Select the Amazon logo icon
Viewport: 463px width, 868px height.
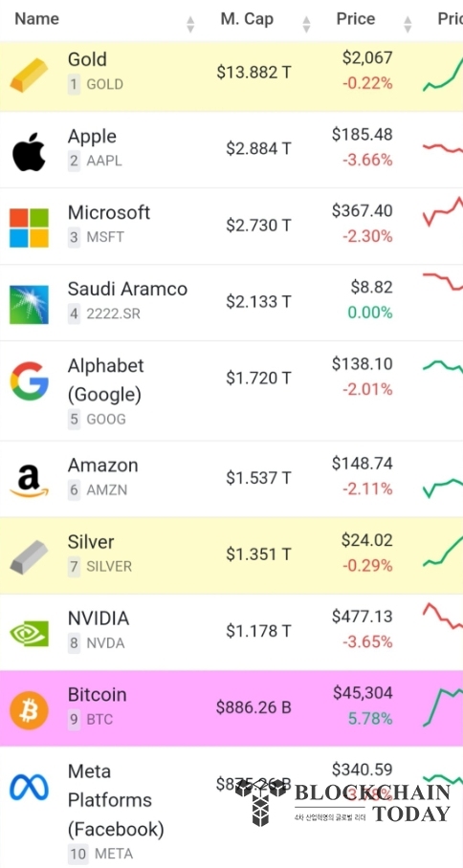click(x=29, y=481)
